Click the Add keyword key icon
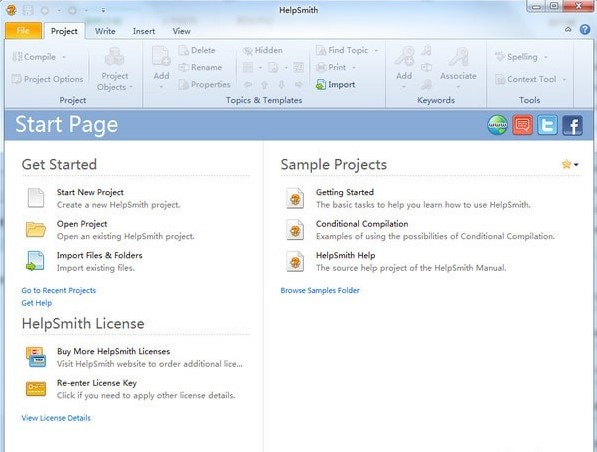The width and height of the screenshot is (597, 452). pyautogui.click(x=404, y=56)
